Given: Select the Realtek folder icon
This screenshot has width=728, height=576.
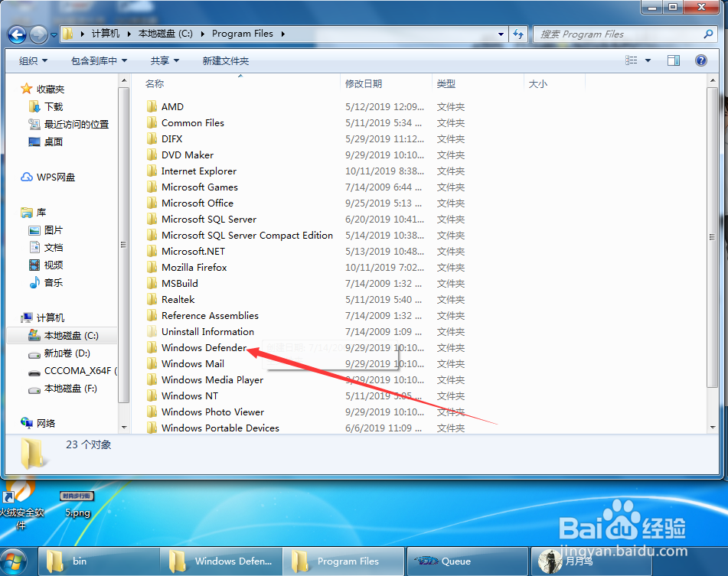Looking at the screenshot, I should point(152,300).
